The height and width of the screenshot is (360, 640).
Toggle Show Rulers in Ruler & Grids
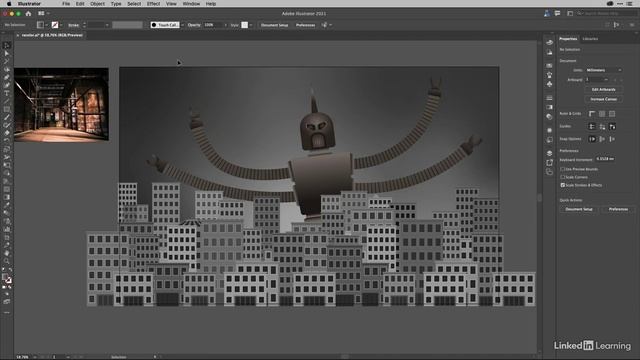(x=592, y=114)
